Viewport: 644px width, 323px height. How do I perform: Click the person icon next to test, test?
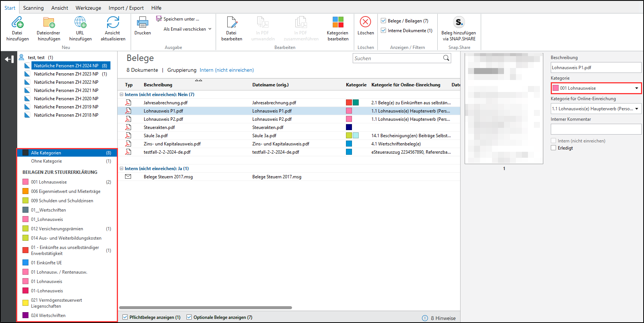[x=22, y=57]
